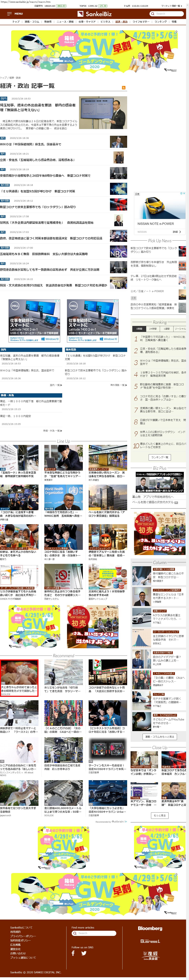Select the トップ navigation tab
189x980 pixels.
(x=16, y=22)
